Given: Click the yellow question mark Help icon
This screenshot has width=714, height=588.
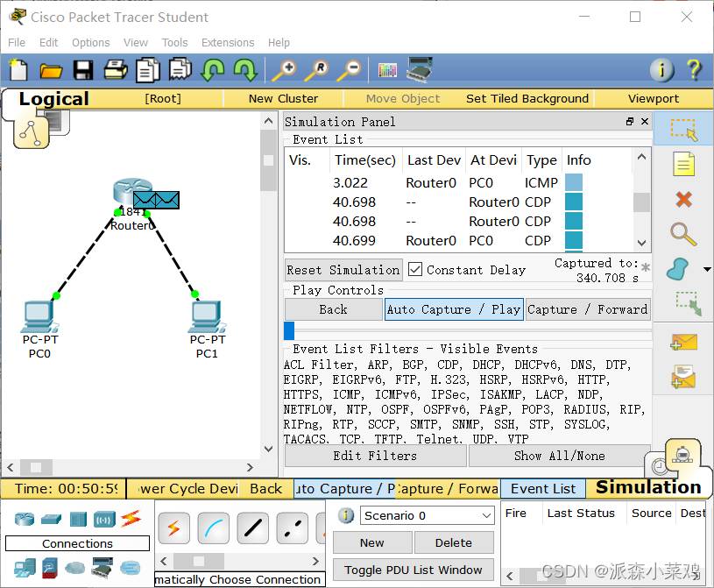Looking at the screenshot, I should [694, 70].
